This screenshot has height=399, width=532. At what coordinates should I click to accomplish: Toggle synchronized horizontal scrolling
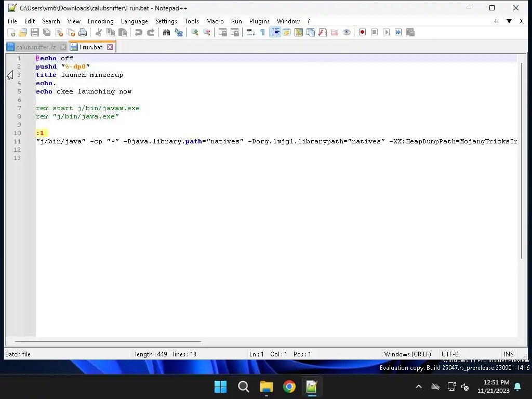234,33
